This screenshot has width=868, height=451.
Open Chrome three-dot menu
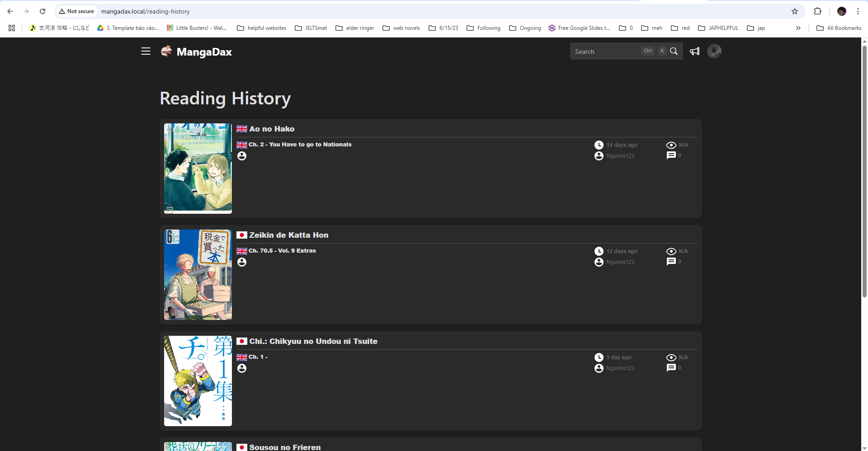(x=858, y=11)
